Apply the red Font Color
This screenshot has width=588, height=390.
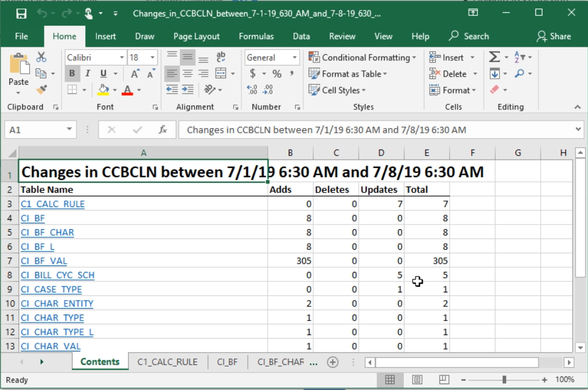tap(127, 90)
